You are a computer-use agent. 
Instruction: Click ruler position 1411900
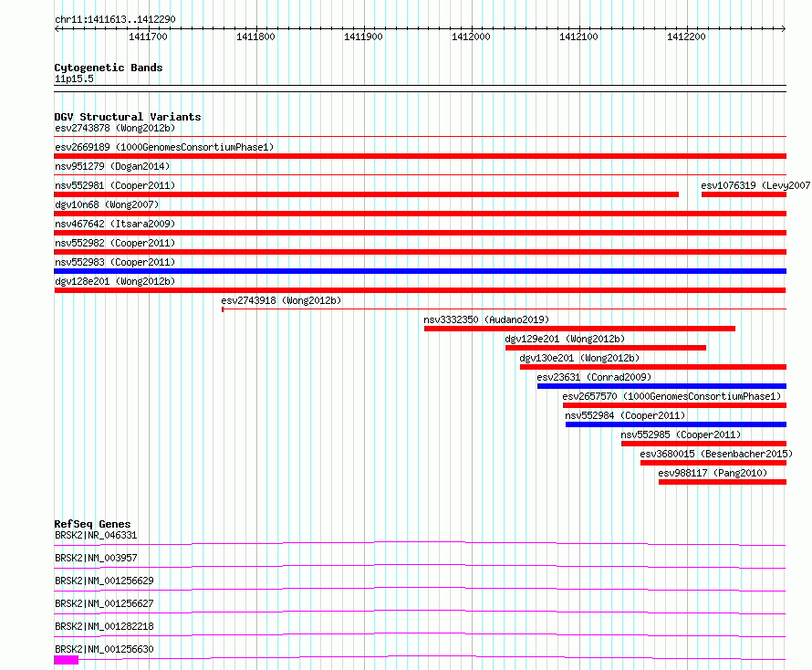tap(363, 37)
